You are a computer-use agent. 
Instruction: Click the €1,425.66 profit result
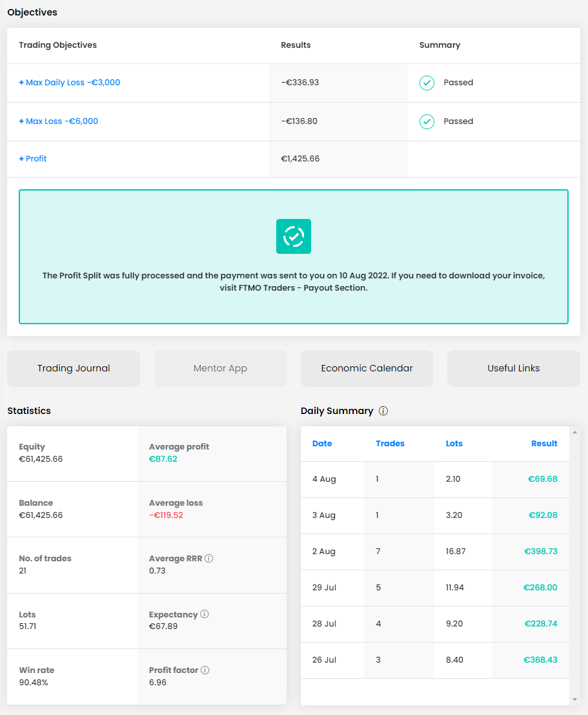tap(300, 159)
